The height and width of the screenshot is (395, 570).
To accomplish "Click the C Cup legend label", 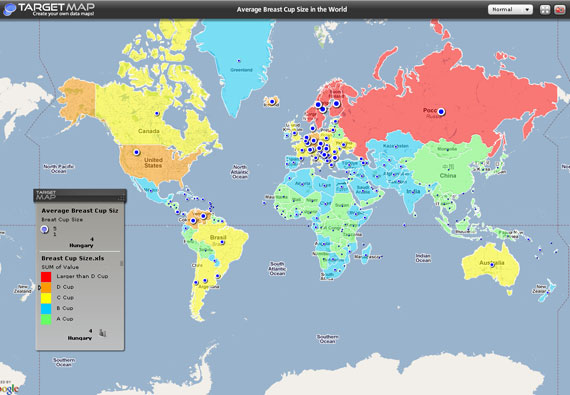I will [65, 297].
